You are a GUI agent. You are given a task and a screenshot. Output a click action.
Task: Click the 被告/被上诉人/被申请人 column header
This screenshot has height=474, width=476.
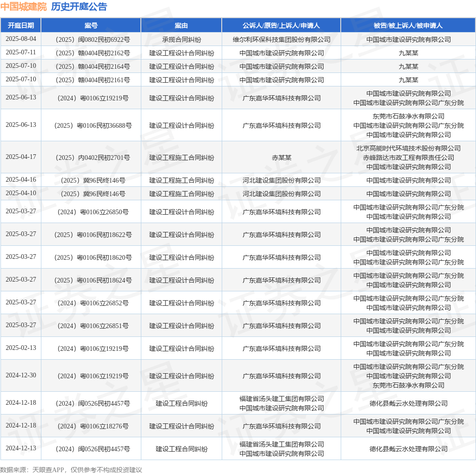[x=408, y=26]
